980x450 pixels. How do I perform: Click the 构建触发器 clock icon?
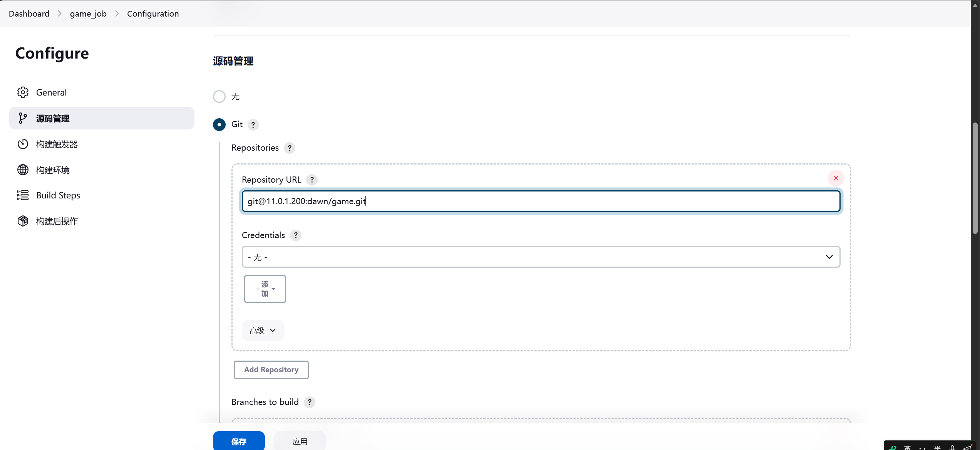click(23, 144)
